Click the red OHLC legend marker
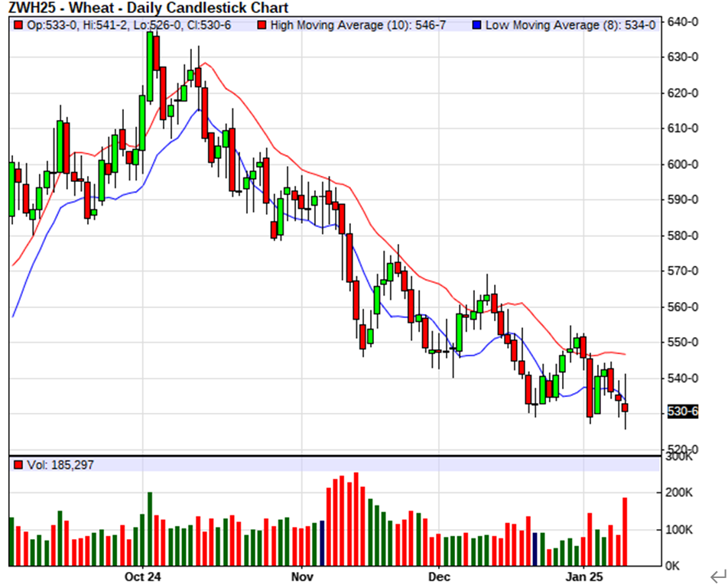Viewport: 728px width, 588px height. click(18, 25)
